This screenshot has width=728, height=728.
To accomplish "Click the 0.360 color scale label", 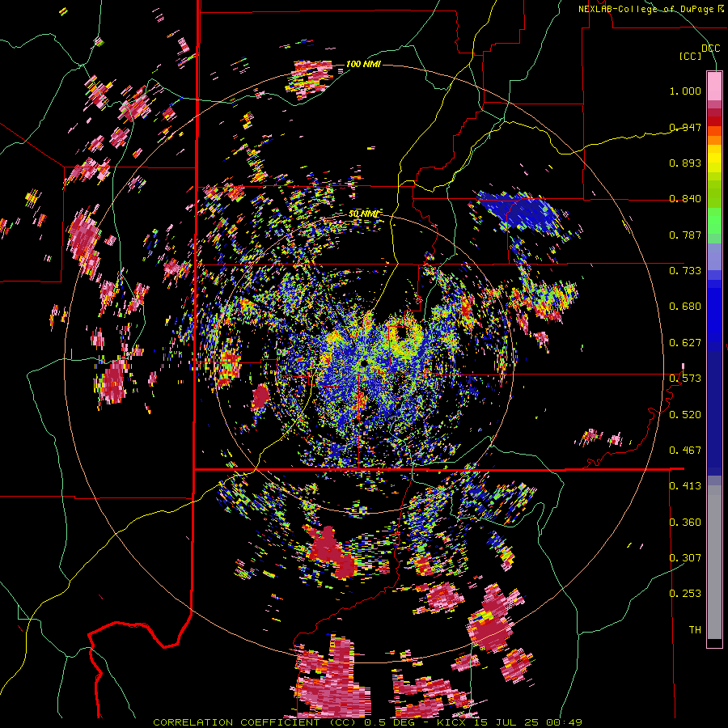I will [685, 523].
